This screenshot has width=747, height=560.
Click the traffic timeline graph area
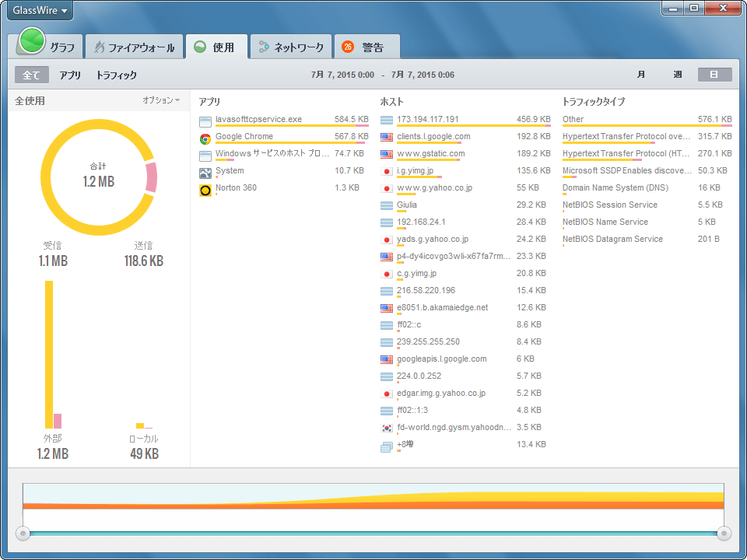(373, 497)
